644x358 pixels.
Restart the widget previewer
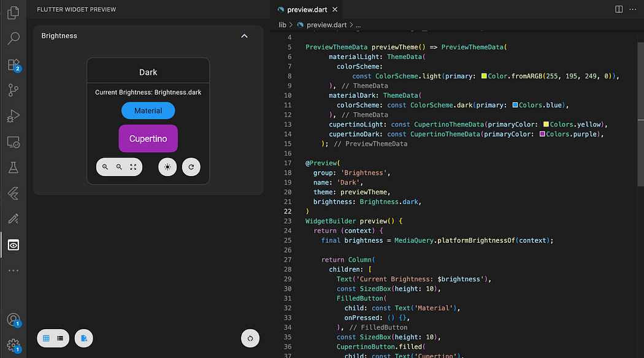(x=250, y=338)
